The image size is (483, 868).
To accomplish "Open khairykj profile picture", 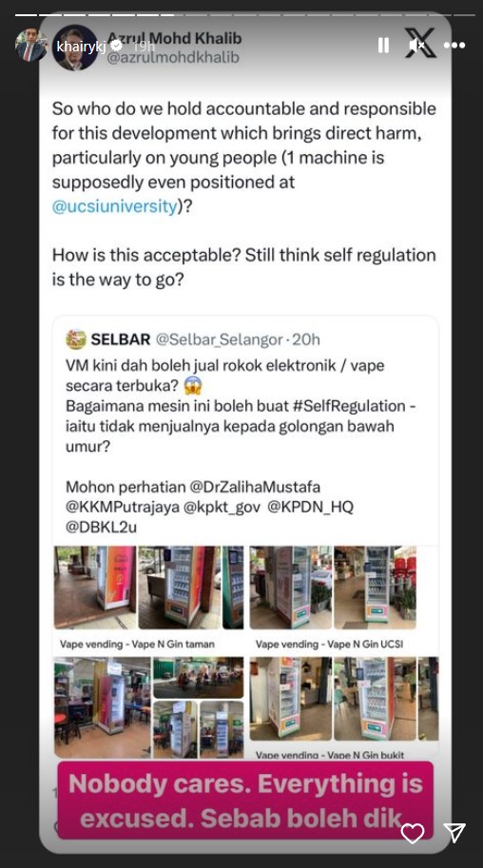I will [x=31, y=47].
